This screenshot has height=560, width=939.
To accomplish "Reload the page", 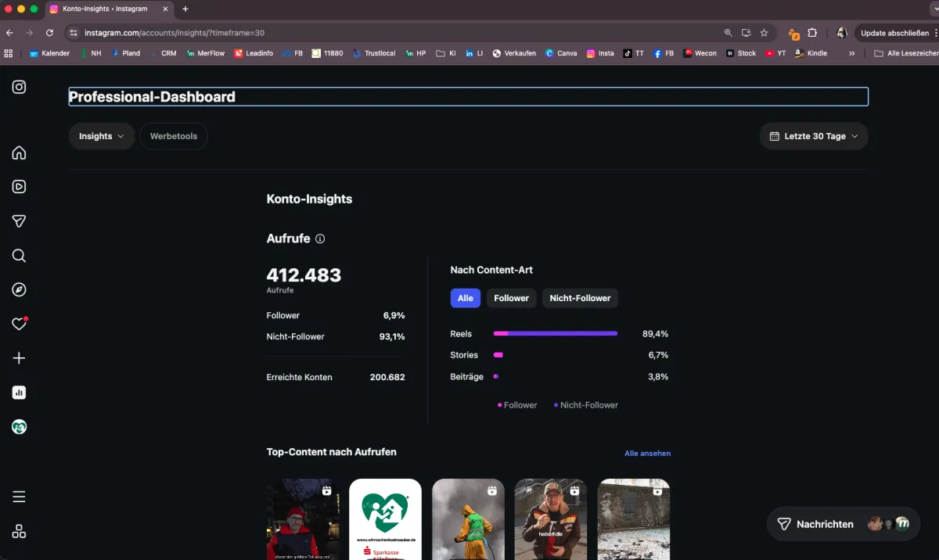I will coord(49,33).
